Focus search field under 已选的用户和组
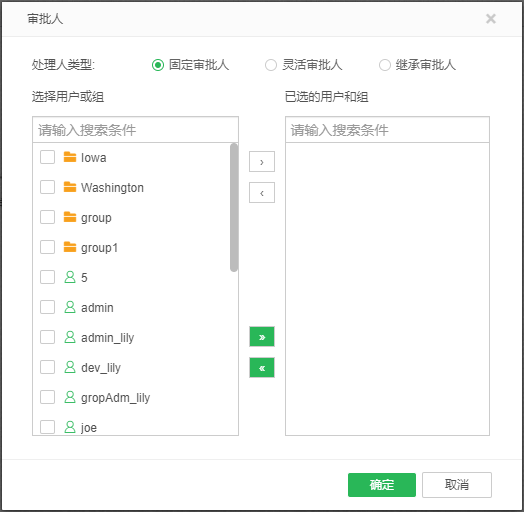Viewport: 524px width, 512px height. click(x=387, y=130)
